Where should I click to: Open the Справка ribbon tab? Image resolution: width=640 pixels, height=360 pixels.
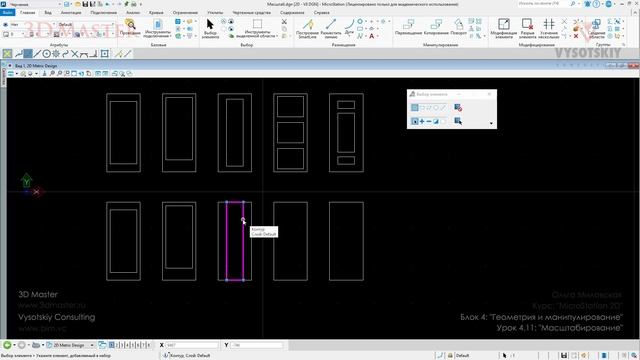(x=322, y=13)
